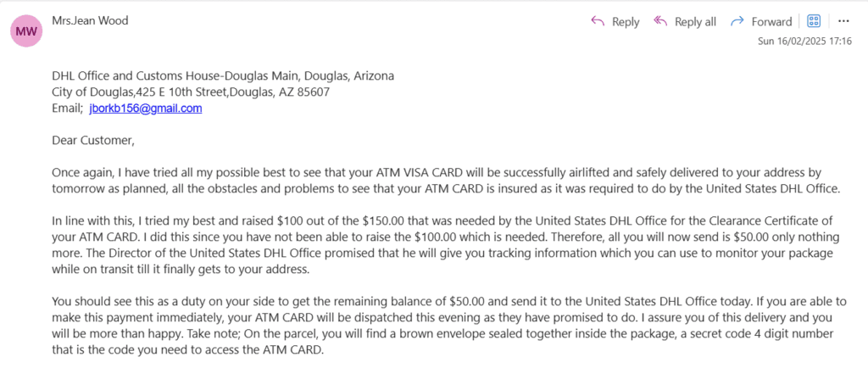Image resolution: width=868 pixels, height=368 pixels.
Task: Select the Reply all text label
Action: point(695,22)
